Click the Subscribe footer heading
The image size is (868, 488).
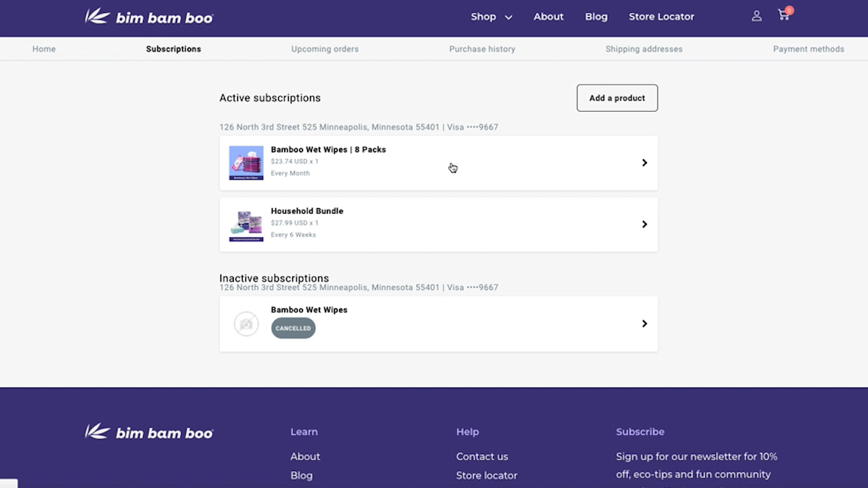coord(640,432)
